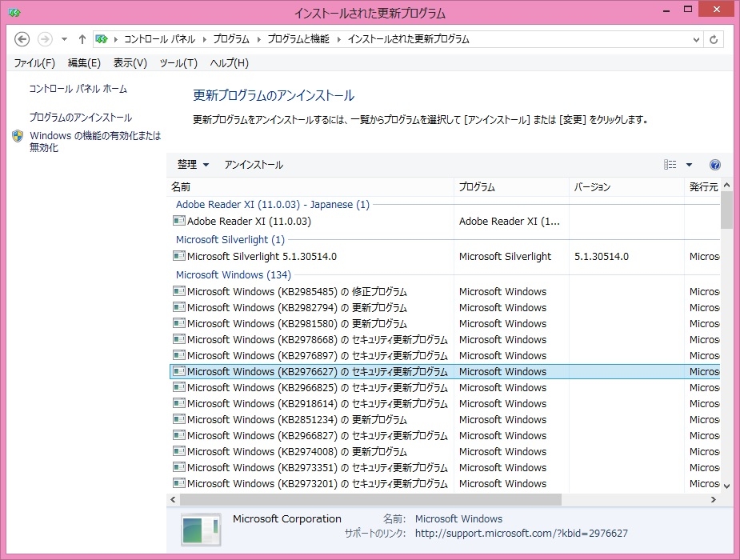Expand the arrow after プログラムと機能 breadcrumb
Screen dimensions: 740x560
click(x=339, y=40)
